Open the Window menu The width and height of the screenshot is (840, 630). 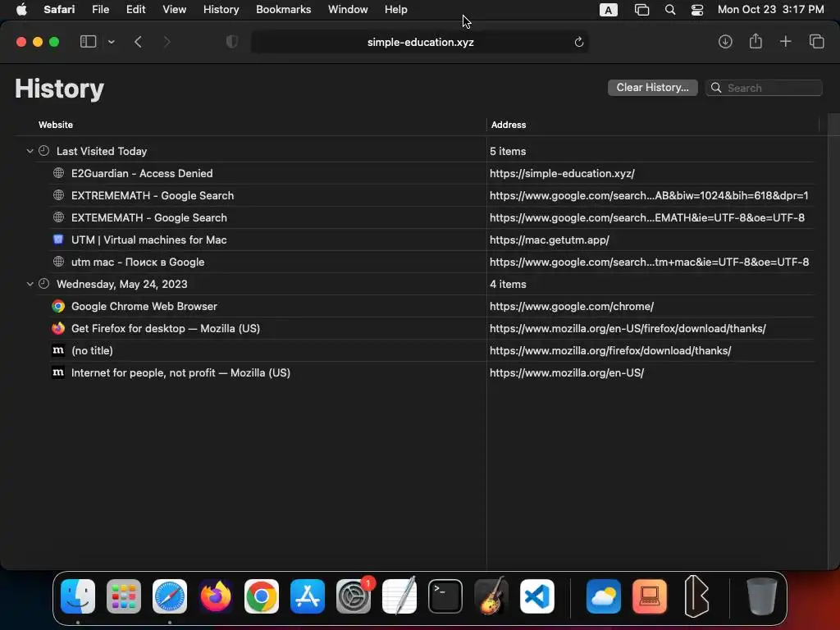point(348,10)
